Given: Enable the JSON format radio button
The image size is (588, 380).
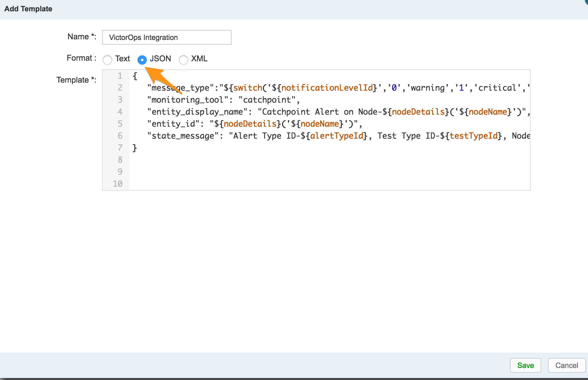Looking at the screenshot, I should tap(142, 60).
